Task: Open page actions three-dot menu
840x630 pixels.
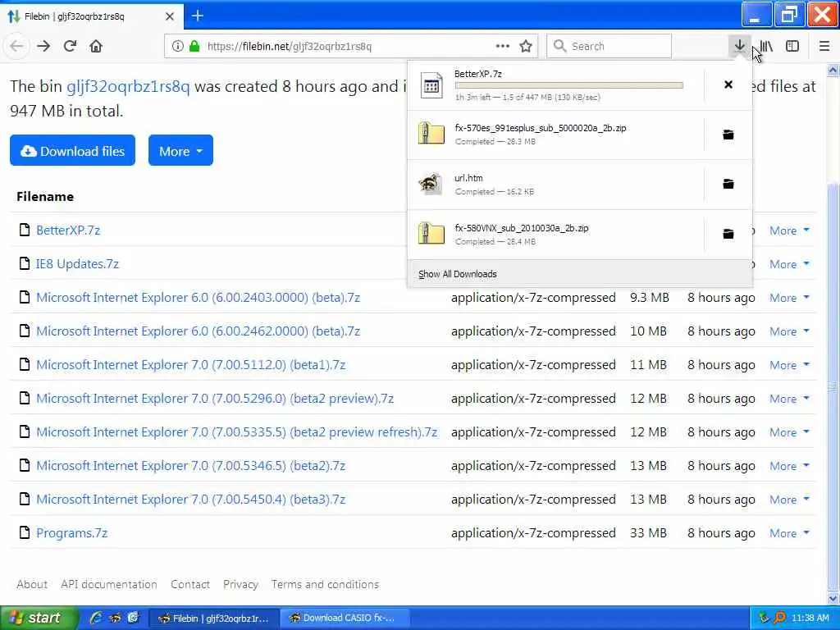Action: point(503,46)
